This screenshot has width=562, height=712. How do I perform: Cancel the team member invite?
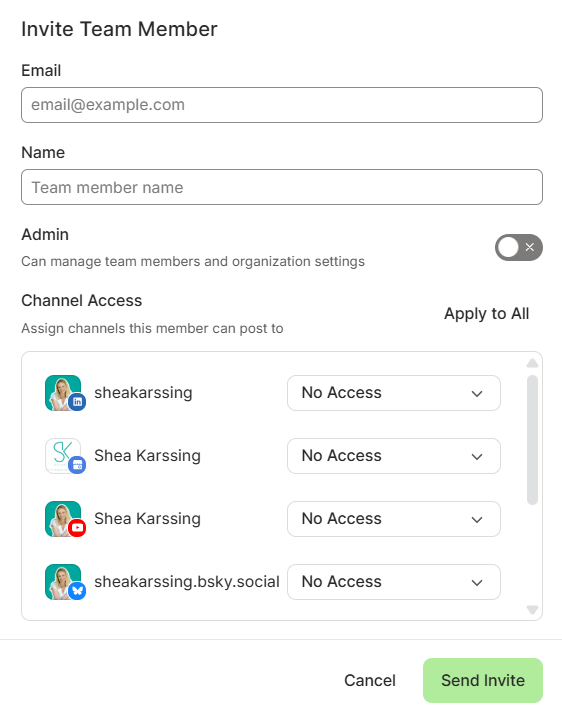coord(370,680)
